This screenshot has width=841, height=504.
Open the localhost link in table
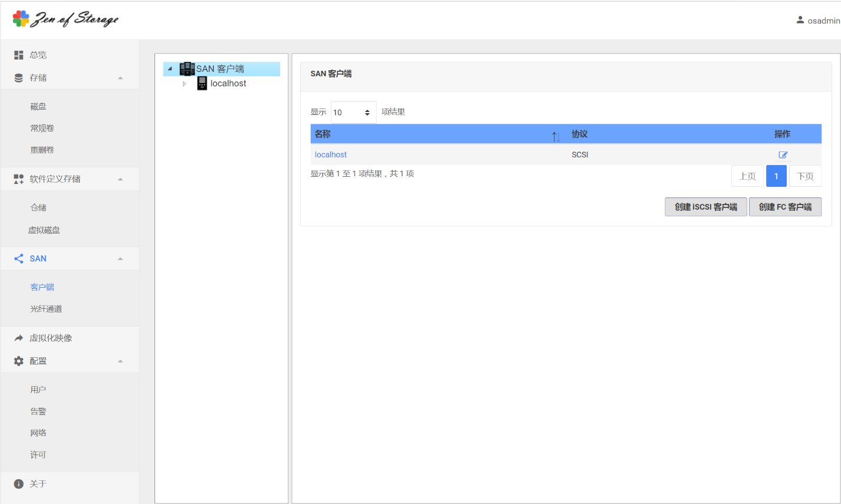coord(330,155)
